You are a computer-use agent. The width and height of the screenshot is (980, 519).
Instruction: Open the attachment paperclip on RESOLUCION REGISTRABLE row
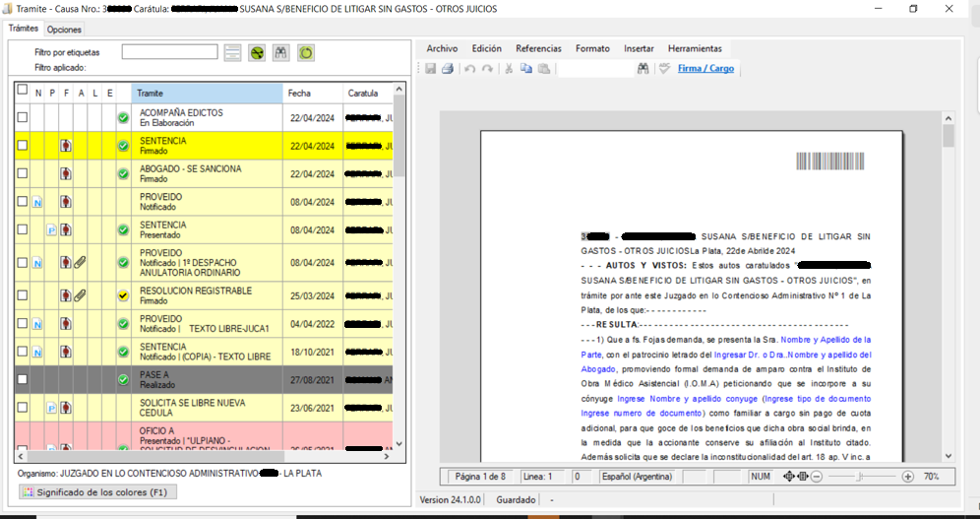[80, 295]
